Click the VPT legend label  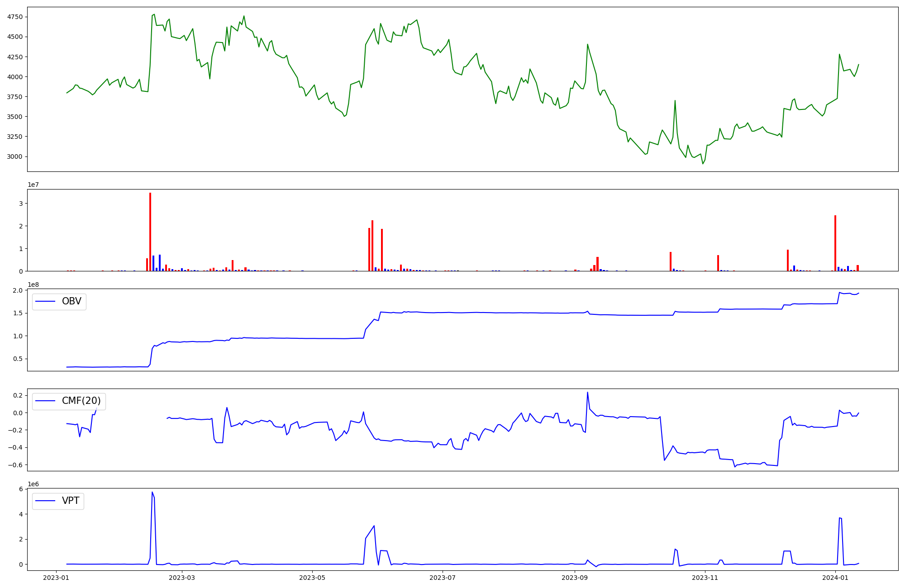71,501
